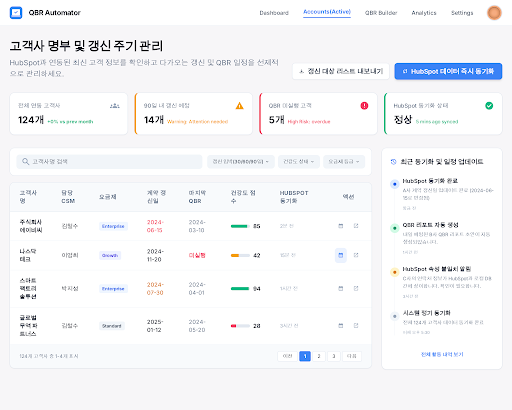Click the highlighted calendar icon in 나스닥 테크 row
The width and height of the screenshot is (512, 410).
tap(341, 255)
